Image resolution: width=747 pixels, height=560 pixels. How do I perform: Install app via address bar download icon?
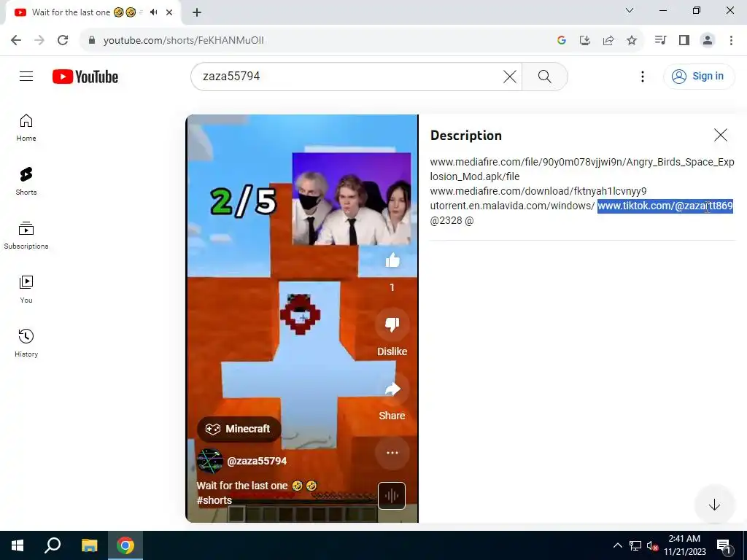click(585, 40)
